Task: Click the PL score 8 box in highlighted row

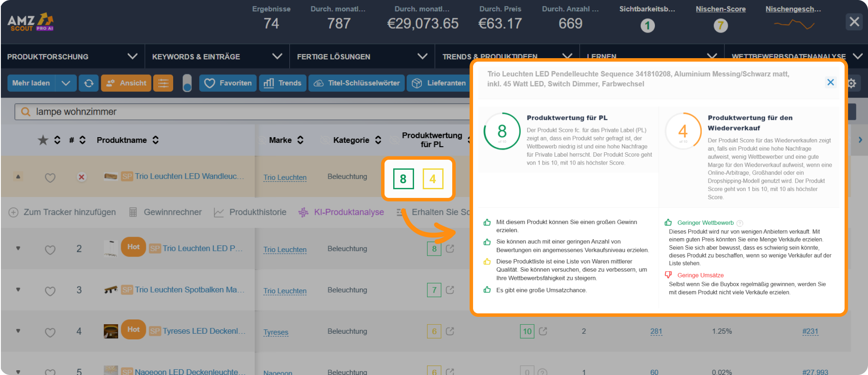Action: point(403,179)
